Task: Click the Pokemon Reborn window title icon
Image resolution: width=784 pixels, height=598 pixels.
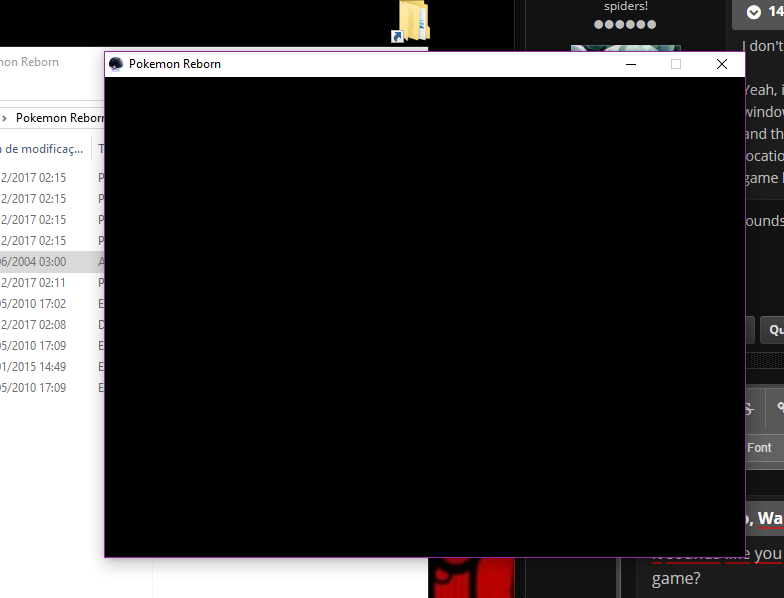Action: tap(116, 64)
